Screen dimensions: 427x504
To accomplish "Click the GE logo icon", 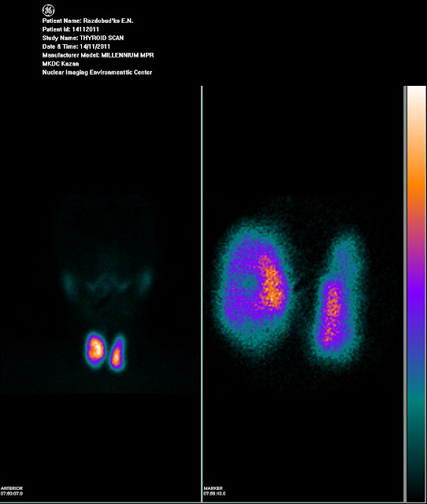I will click(48, 10).
